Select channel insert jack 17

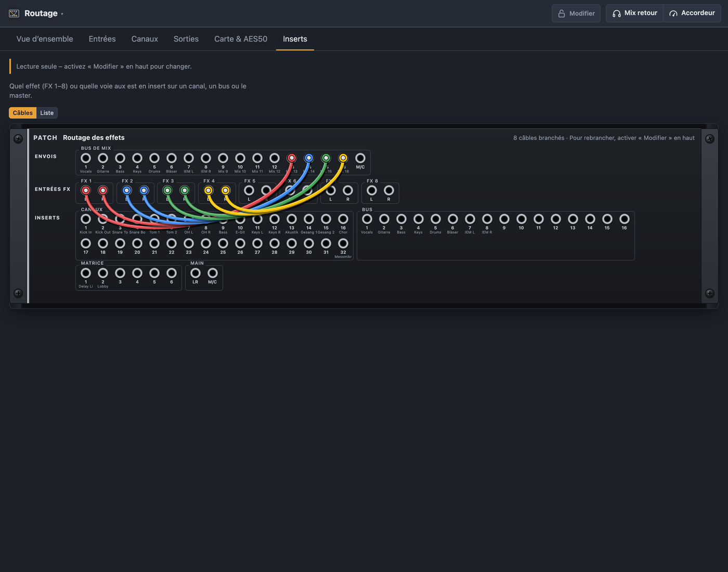[x=86, y=243]
